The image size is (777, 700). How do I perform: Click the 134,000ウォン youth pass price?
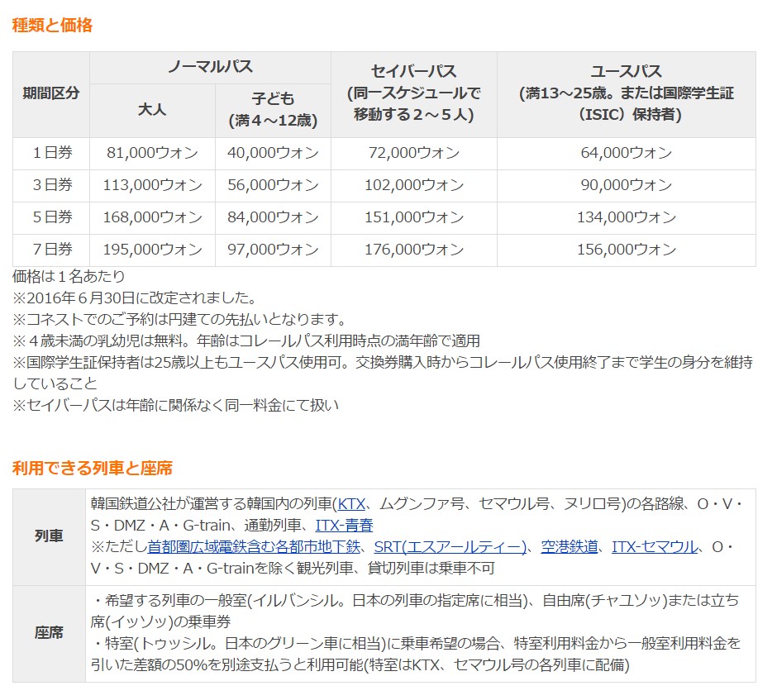[626, 217]
